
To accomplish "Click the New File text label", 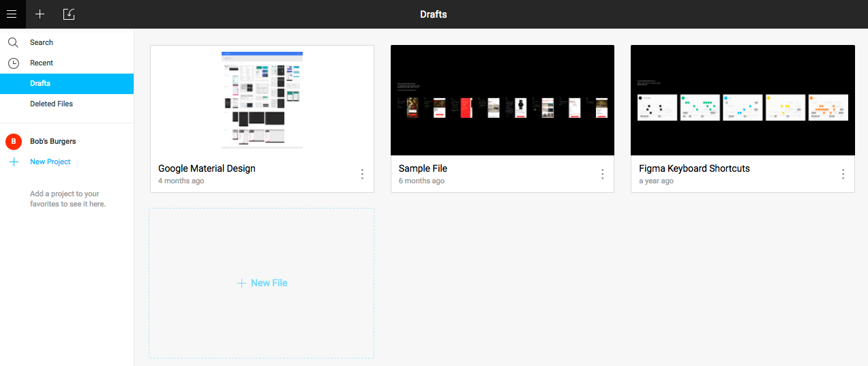I will click(x=269, y=283).
